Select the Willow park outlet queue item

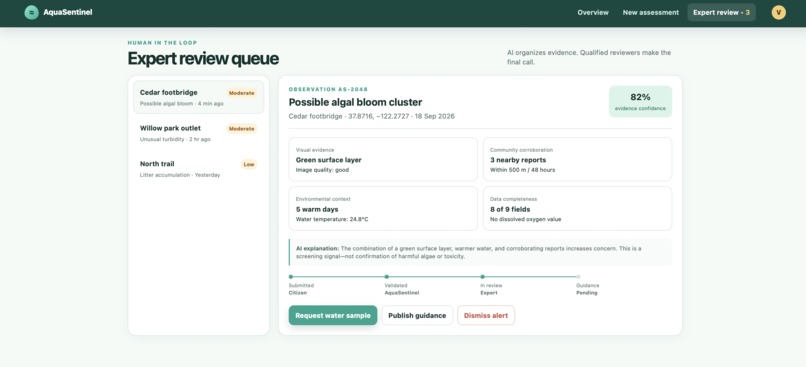(198, 133)
